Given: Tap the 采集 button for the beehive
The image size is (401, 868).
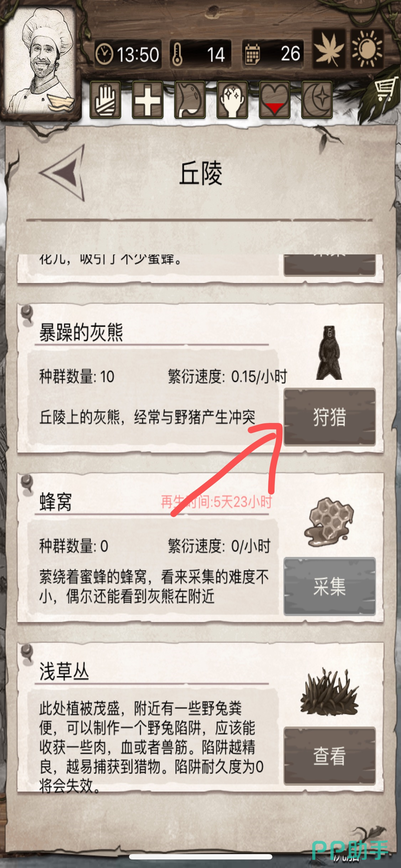Looking at the screenshot, I should 329,587.
